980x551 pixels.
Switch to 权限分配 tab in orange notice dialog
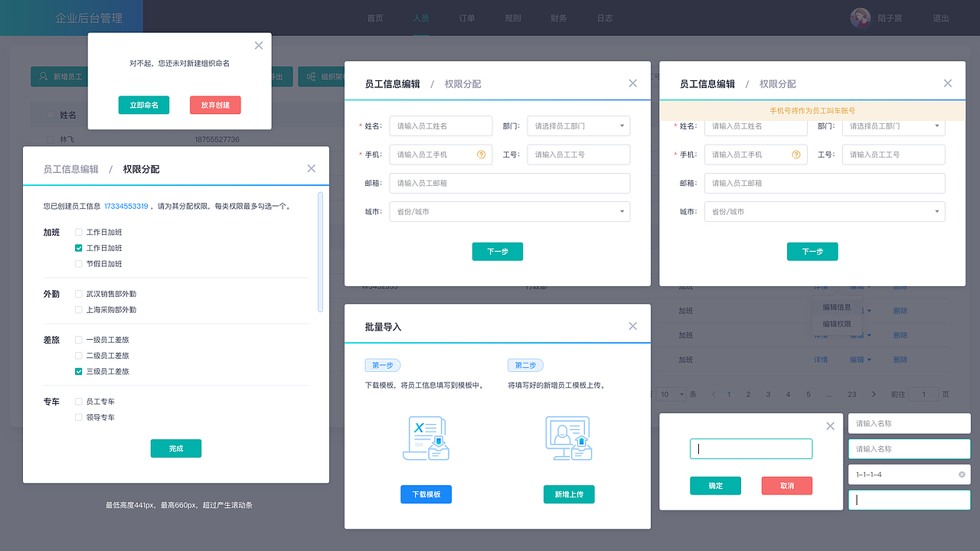pos(778,84)
